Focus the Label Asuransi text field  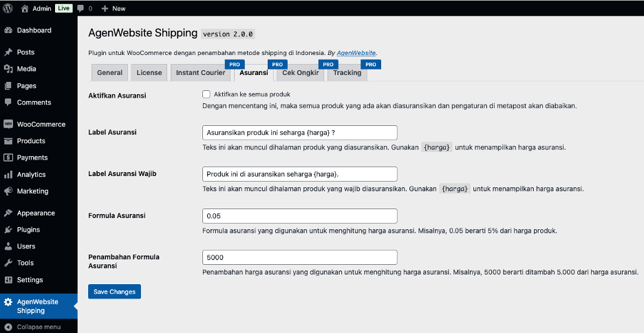coord(300,133)
